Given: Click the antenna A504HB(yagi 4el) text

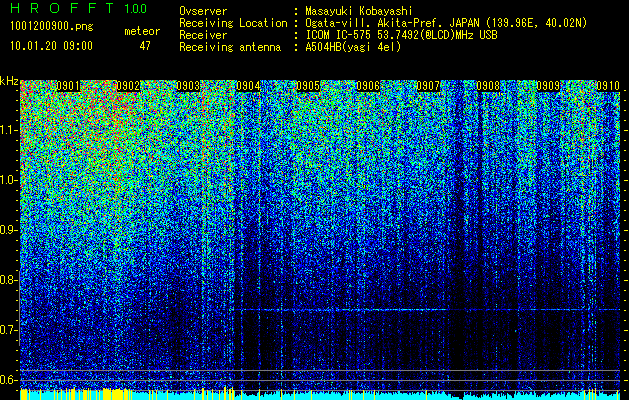Looking at the screenshot, I should coord(353,47).
